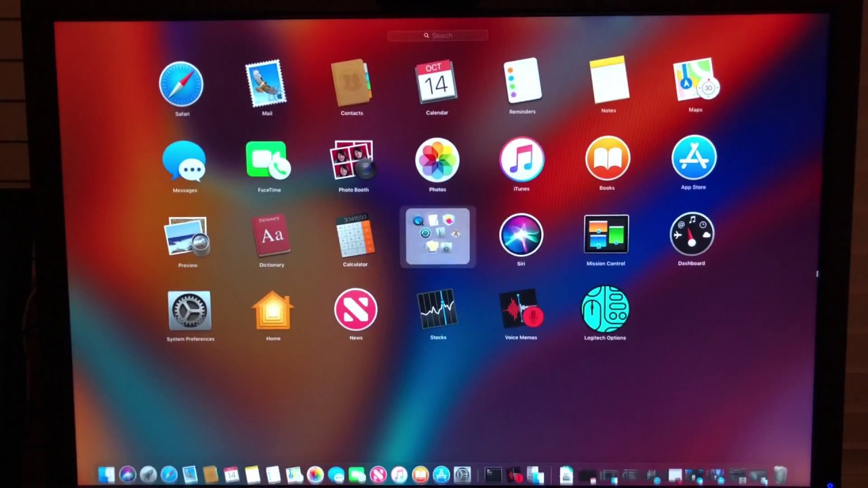Screen dimensions: 868x488
Task: Activate Siri in the Dock
Action: (x=127, y=475)
